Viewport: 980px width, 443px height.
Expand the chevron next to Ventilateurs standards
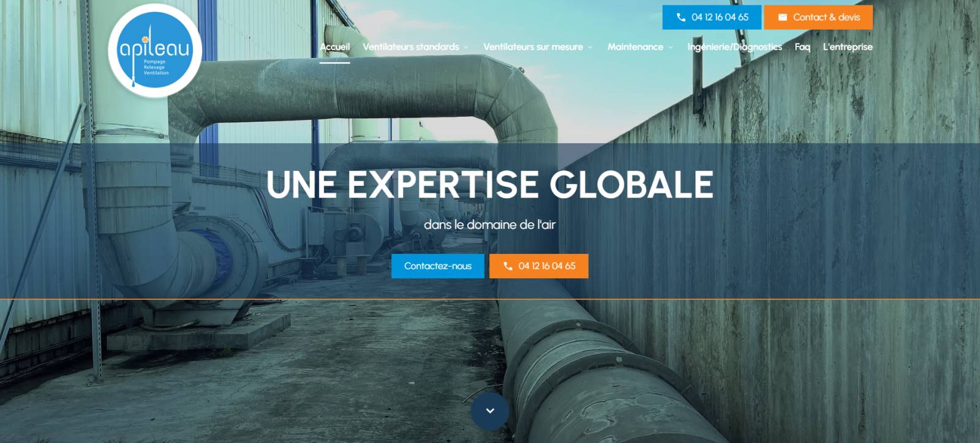(466, 48)
